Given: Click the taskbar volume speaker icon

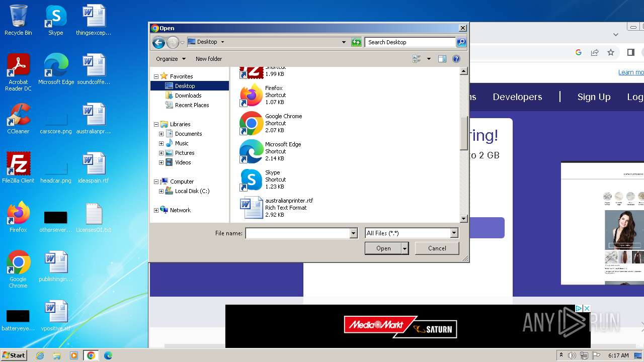Looking at the screenshot, I should point(572,355).
